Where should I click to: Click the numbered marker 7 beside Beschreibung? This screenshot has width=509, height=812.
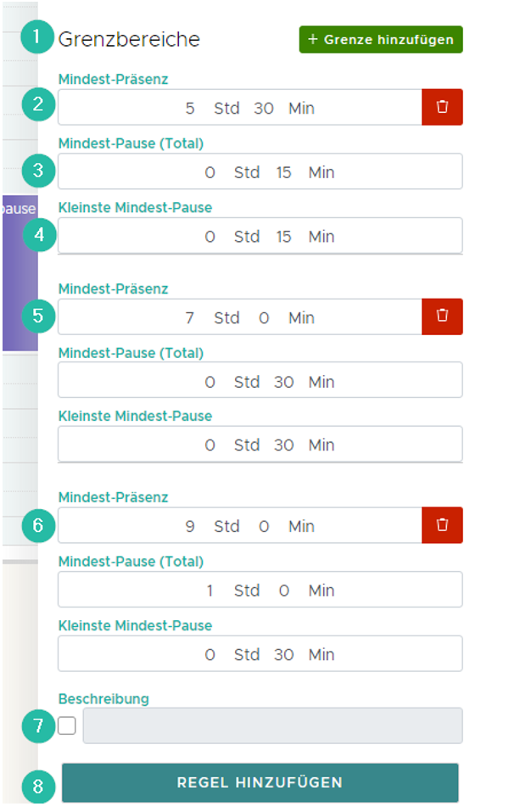[37, 726]
